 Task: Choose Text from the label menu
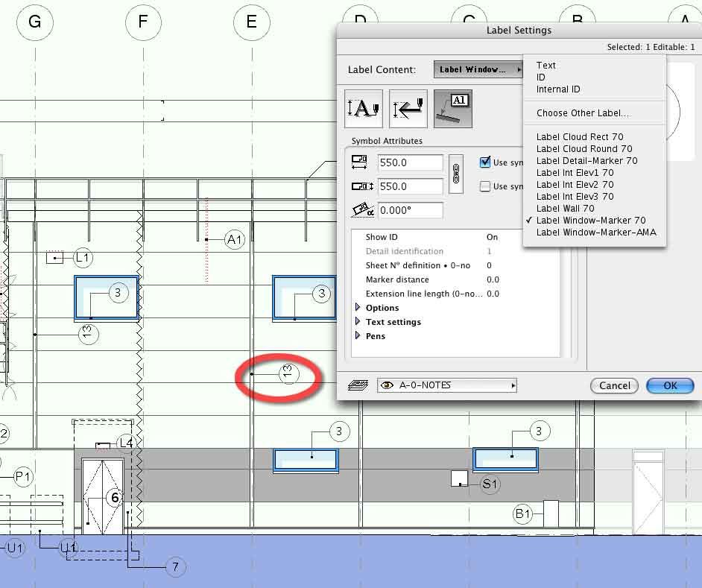pos(546,66)
